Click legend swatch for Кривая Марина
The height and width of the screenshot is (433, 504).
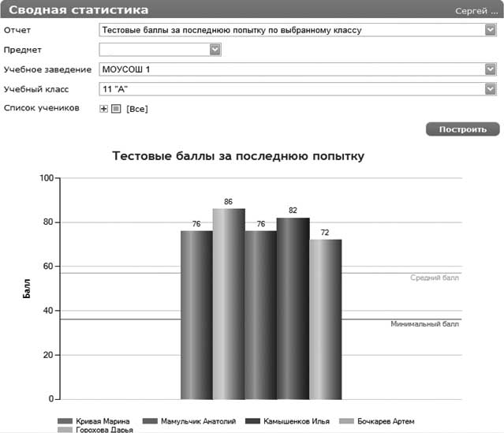tap(65, 421)
